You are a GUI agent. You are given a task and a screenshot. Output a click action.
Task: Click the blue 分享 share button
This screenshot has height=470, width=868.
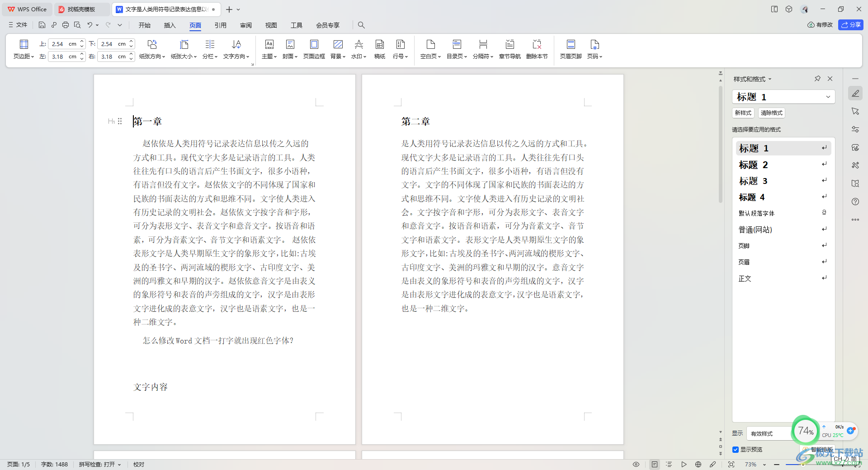click(x=851, y=25)
